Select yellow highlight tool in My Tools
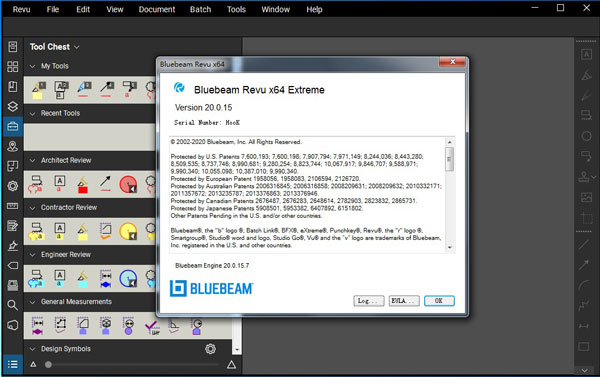600x377 pixels. [38, 90]
